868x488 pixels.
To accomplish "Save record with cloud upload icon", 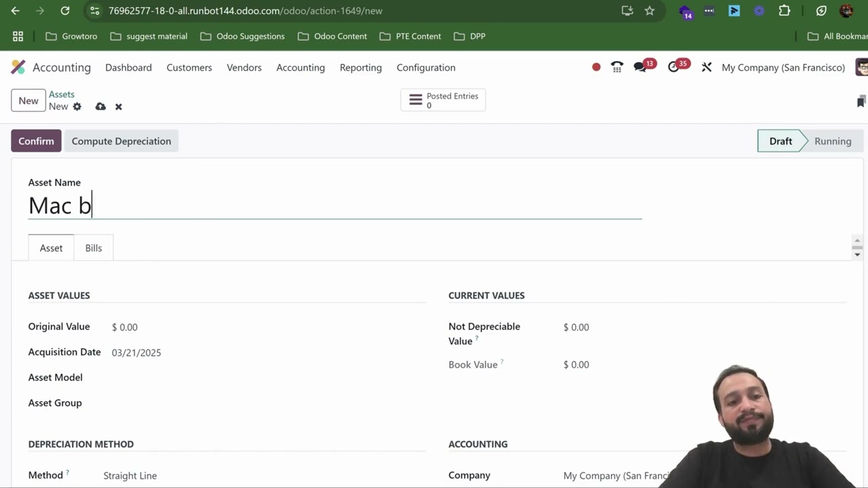I will [x=100, y=106].
